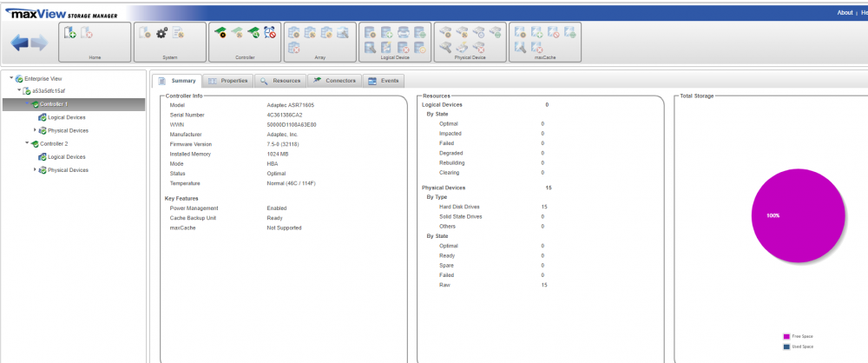Click the magenta pie chart in Total Storage

(799, 215)
